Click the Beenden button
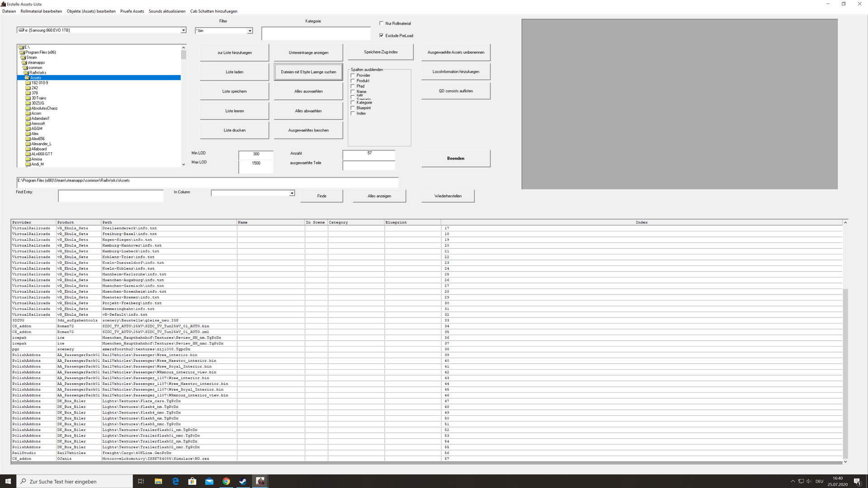868x488 pixels. (x=456, y=159)
